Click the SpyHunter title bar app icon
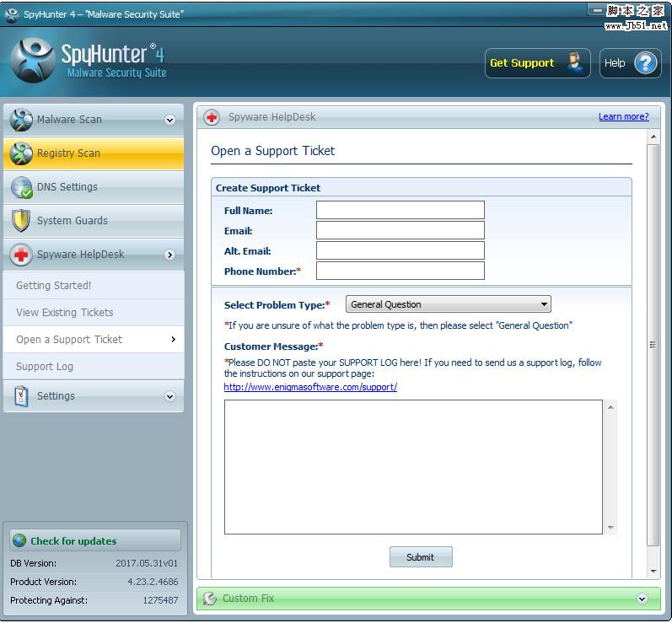The image size is (672, 623). [x=12, y=15]
